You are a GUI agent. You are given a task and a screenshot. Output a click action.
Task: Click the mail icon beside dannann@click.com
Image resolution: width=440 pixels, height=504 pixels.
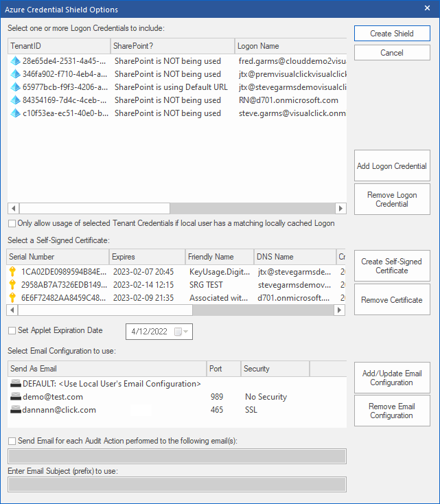point(16,410)
